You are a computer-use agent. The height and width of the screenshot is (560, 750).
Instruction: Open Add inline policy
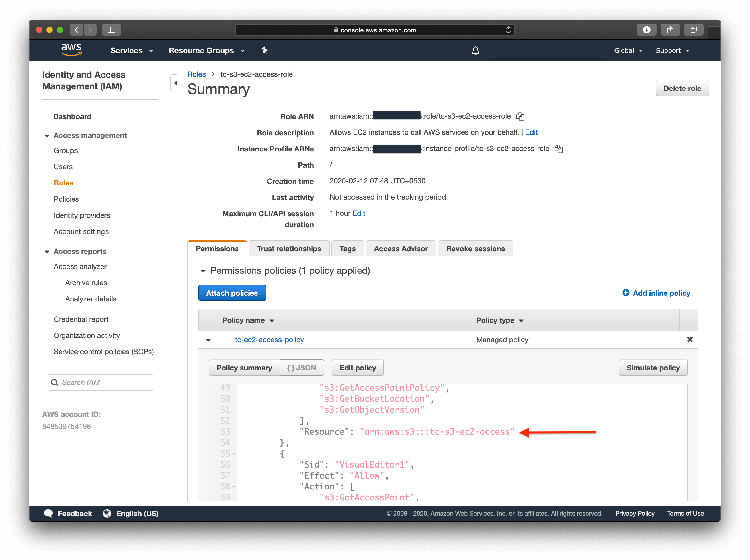[x=656, y=293]
